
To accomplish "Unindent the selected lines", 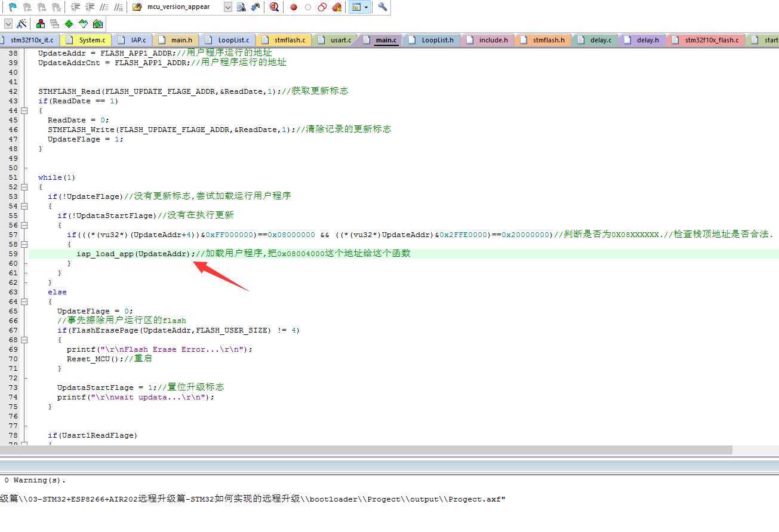I will (x=90, y=7).
